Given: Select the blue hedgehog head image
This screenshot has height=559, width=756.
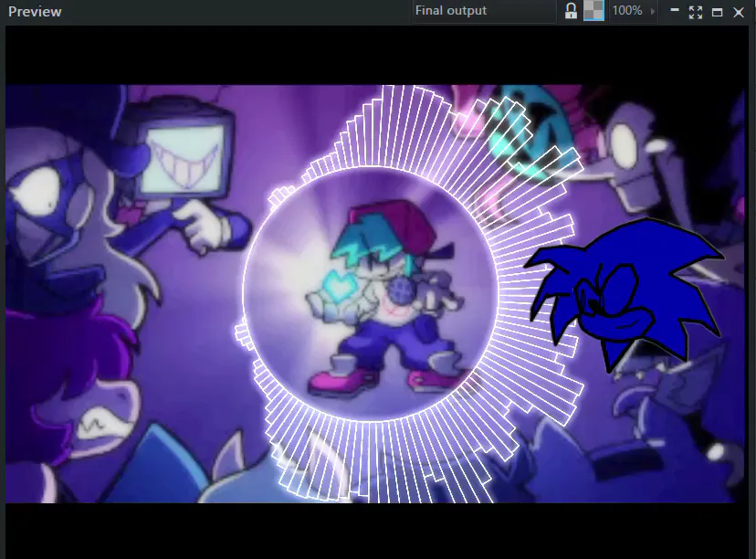Looking at the screenshot, I should (x=624, y=295).
